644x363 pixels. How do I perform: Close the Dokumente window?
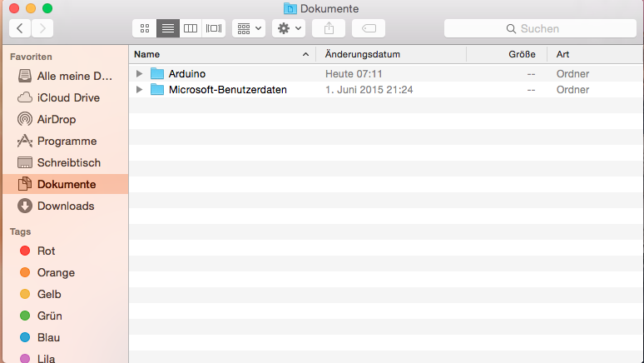tap(14, 8)
